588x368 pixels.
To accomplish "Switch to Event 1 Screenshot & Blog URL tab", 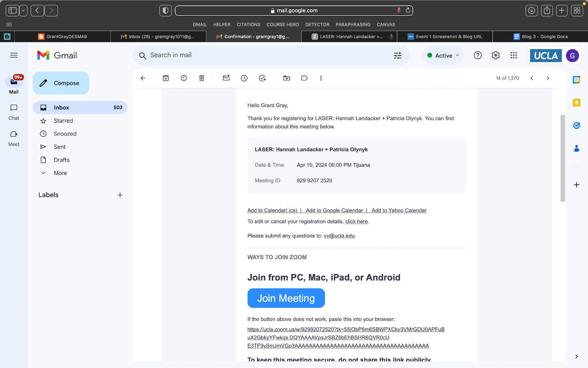I will pos(445,36).
